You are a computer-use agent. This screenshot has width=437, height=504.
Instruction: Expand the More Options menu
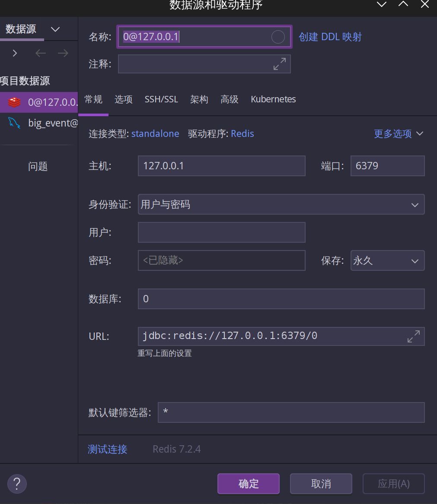coord(398,134)
